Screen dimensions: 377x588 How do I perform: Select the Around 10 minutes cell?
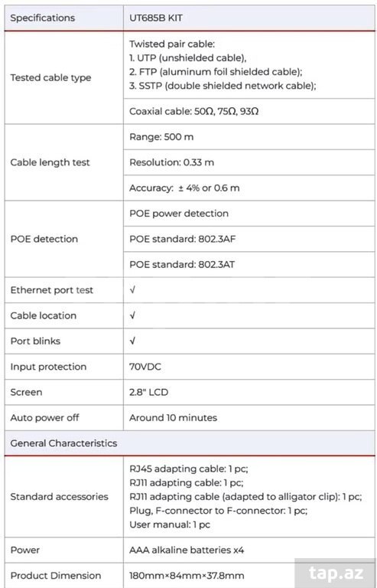click(249, 417)
